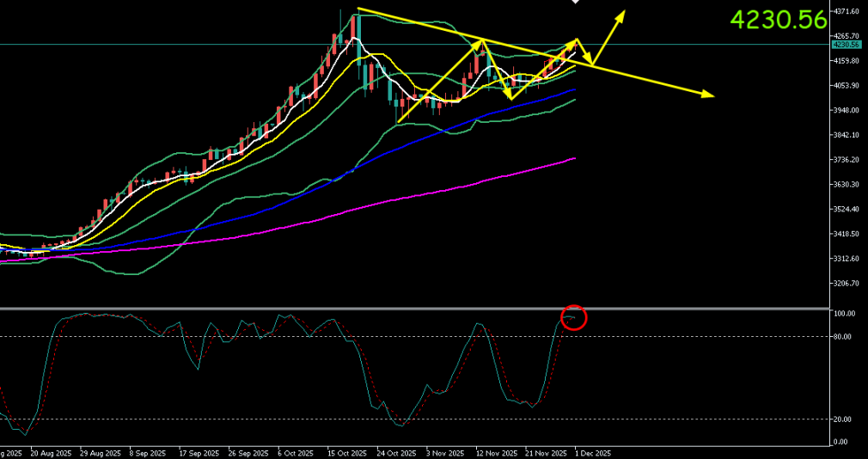Select the 15 Oct 2025 date label
The width and height of the screenshot is (868, 459).
click(346, 452)
